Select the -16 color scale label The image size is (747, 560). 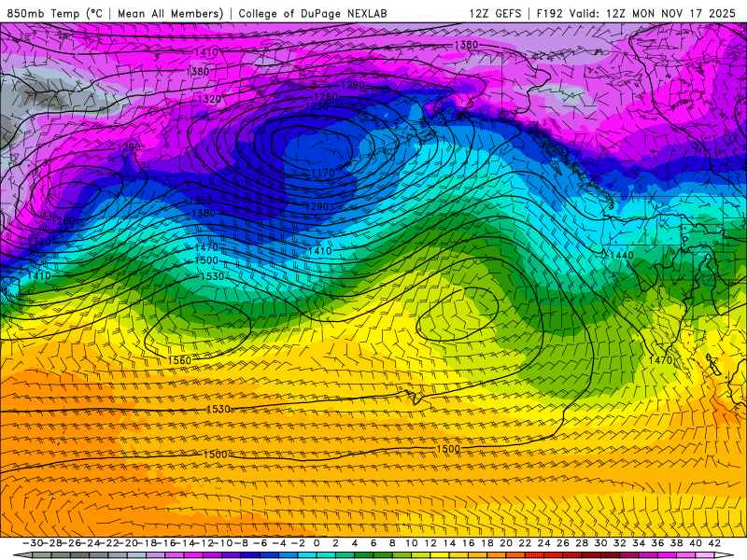(166, 543)
